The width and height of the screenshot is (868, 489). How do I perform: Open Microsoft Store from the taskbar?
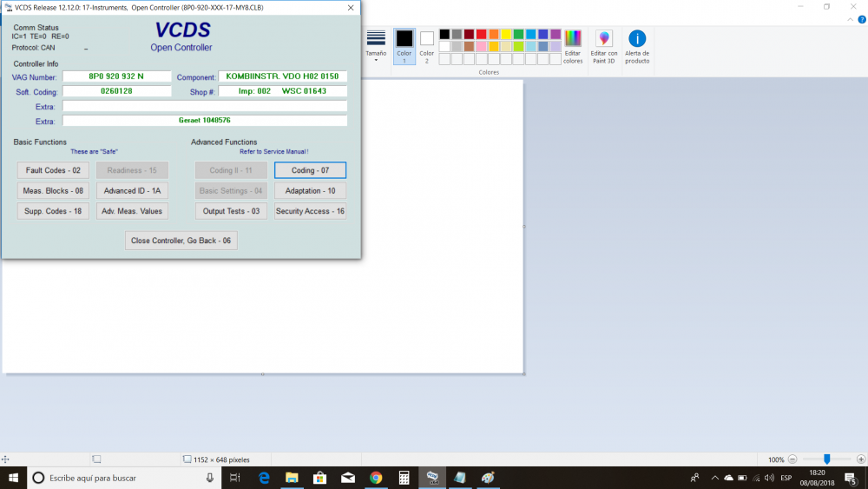tap(320, 478)
